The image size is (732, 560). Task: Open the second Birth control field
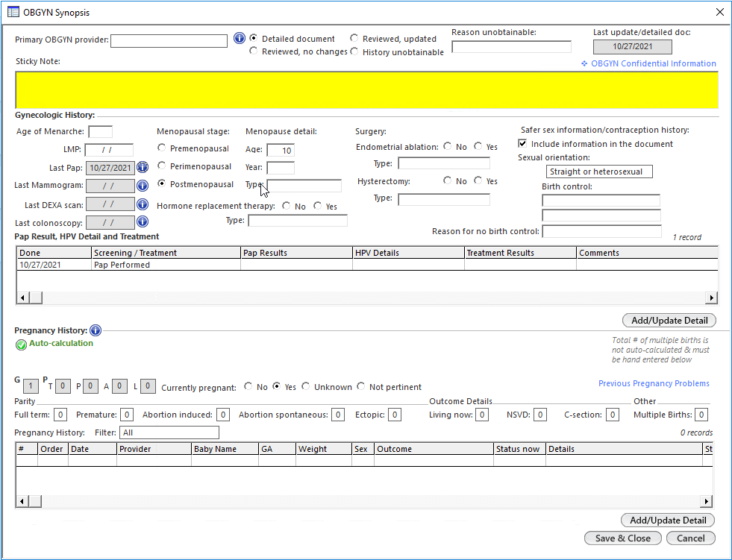click(601, 215)
